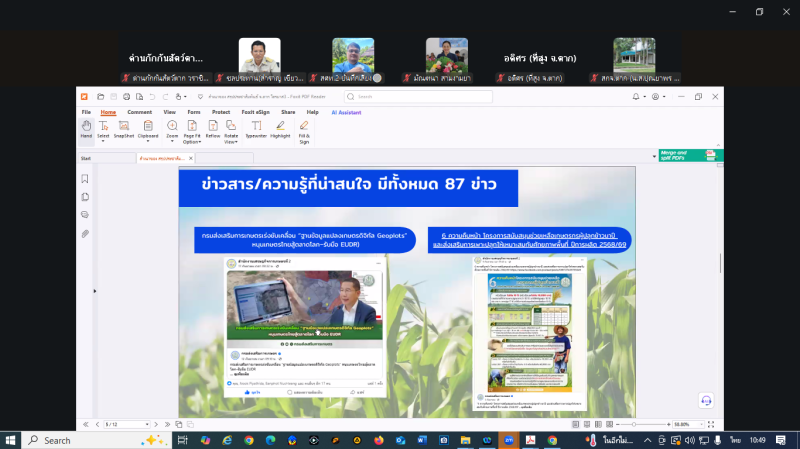Open the Comment ribbon tab
Screen dimensions: 800x449
coord(139,112)
